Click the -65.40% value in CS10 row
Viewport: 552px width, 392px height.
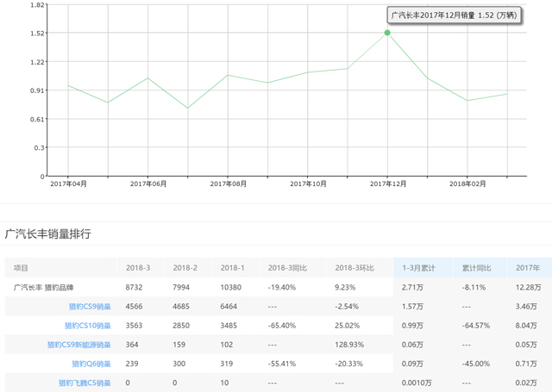tap(282, 326)
